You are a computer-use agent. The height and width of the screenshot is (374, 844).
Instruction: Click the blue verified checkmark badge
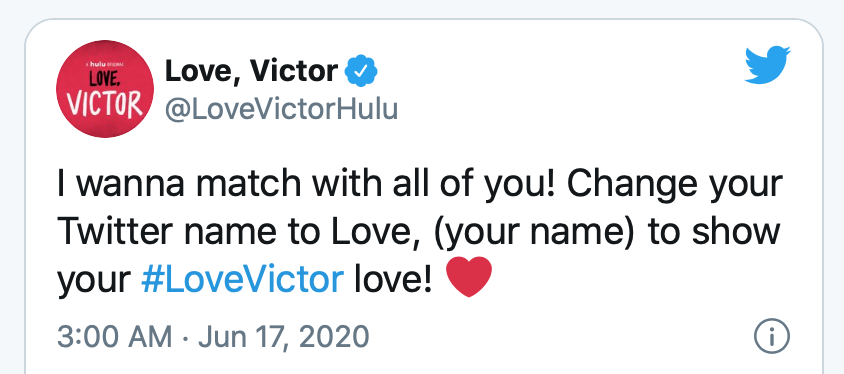pos(361,71)
